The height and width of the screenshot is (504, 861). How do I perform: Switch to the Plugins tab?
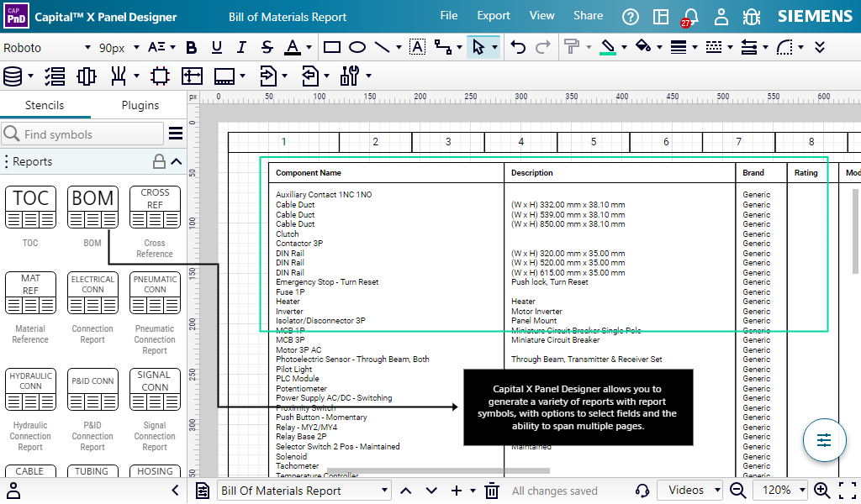(140, 105)
